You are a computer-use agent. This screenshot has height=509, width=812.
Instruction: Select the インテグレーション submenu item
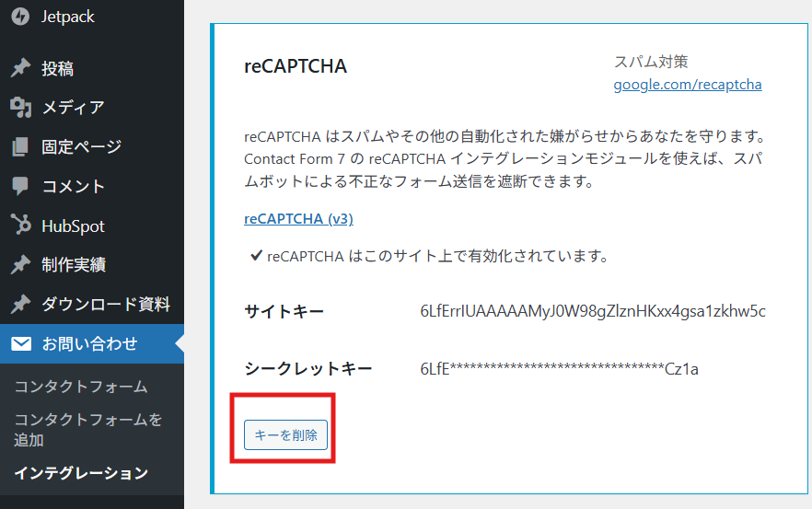point(81,473)
